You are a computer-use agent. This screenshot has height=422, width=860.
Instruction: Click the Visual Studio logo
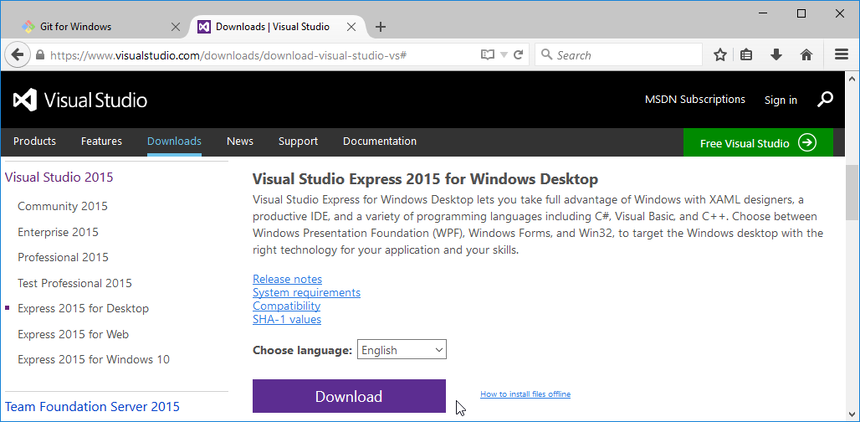80,100
